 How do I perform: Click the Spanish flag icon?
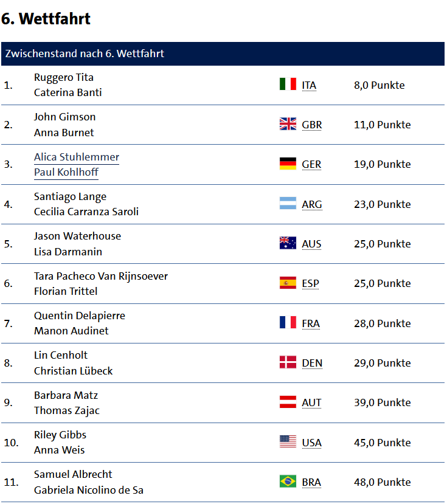click(288, 283)
